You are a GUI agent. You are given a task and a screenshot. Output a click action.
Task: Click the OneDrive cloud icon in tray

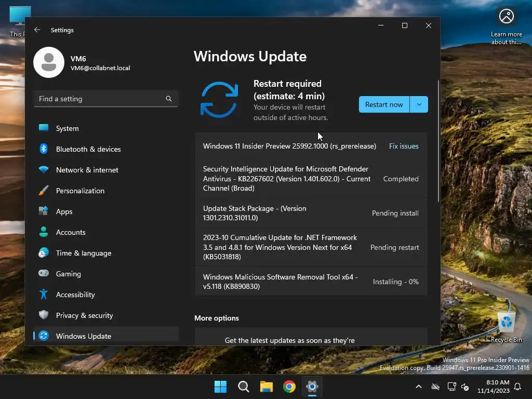tap(435, 387)
